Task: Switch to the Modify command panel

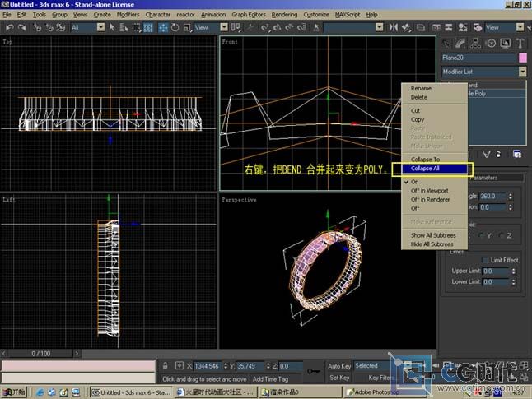Action: [460, 43]
